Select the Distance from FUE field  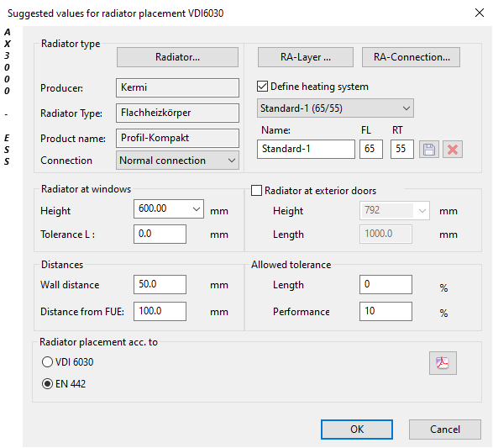tap(160, 311)
